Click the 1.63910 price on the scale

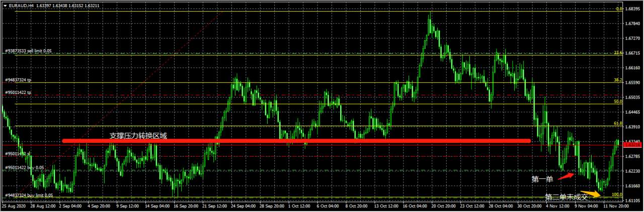tap(633, 127)
